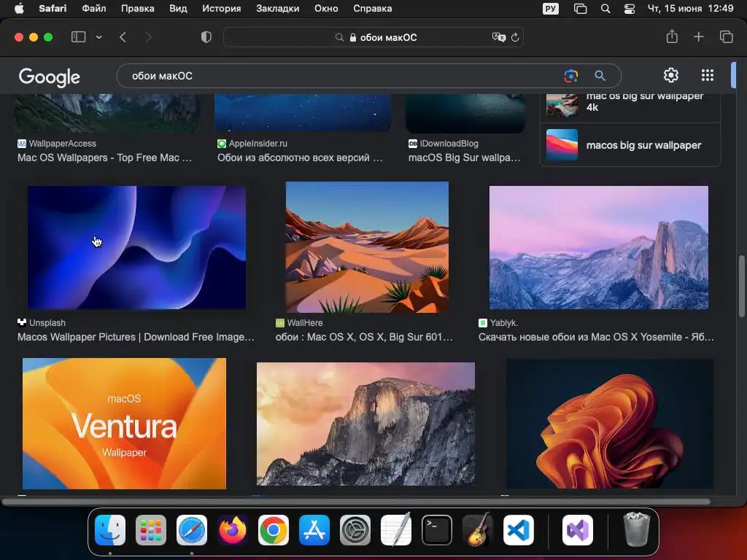747x560 pixels.
Task: Open the WallHere Mac OS X link
Action: (364, 337)
